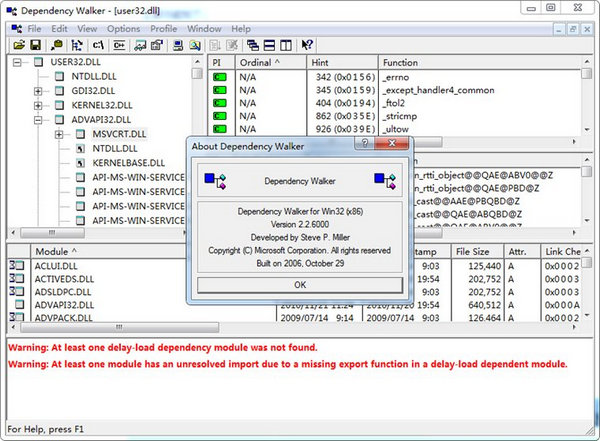Collapse the USER32.DLL root tree node

point(17,62)
